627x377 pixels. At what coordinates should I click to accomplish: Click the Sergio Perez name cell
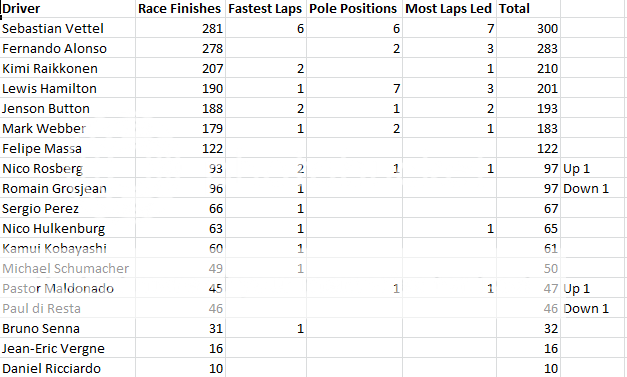(x=68, y=208)
